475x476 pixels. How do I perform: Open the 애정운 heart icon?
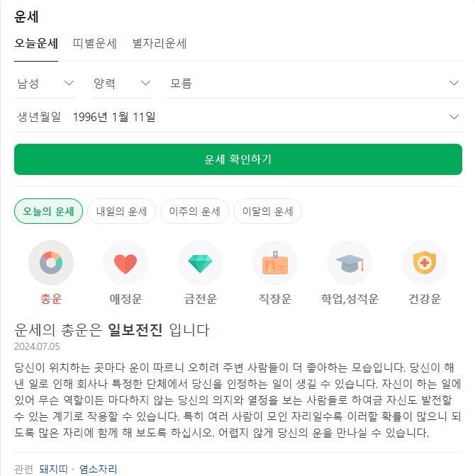point(125,263)
